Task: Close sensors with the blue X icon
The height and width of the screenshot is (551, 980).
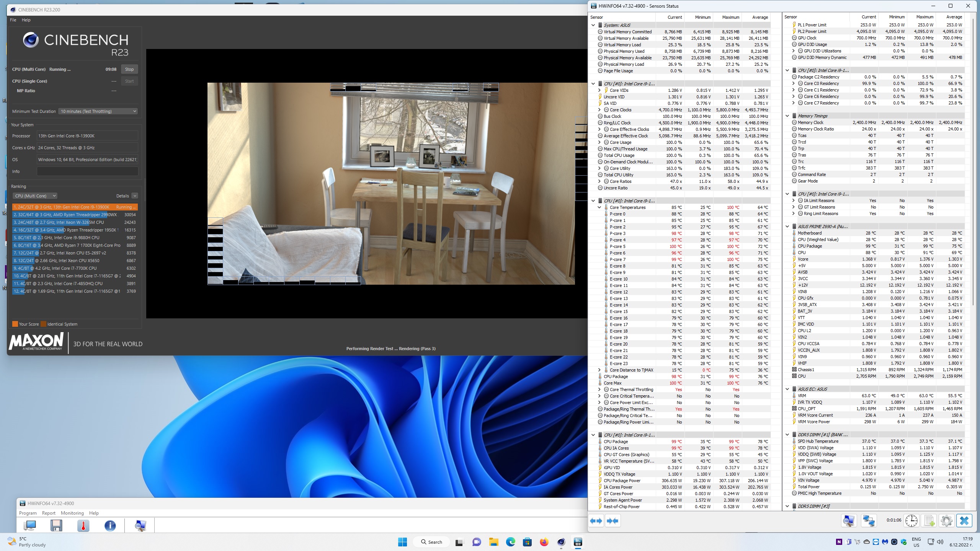Action: 964,520
